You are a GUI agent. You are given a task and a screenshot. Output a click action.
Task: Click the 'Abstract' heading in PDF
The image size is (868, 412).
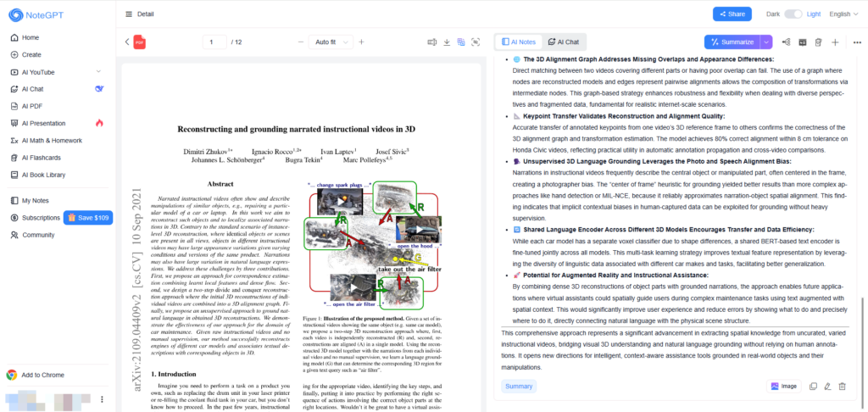220,184
